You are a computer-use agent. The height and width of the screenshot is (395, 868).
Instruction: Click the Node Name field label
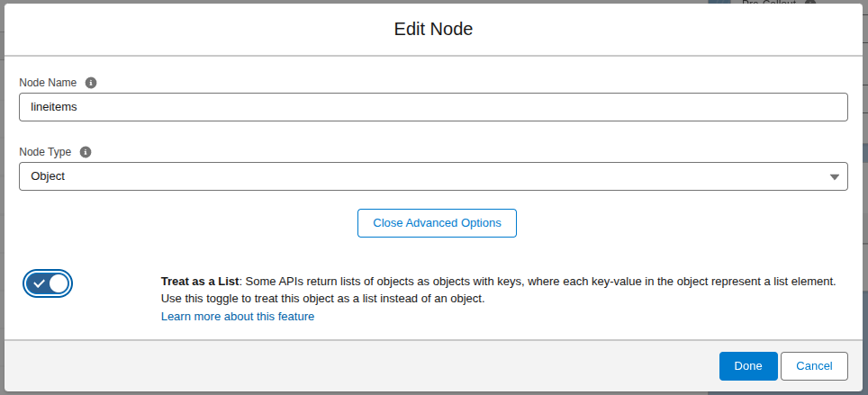(x=48, y=83)
